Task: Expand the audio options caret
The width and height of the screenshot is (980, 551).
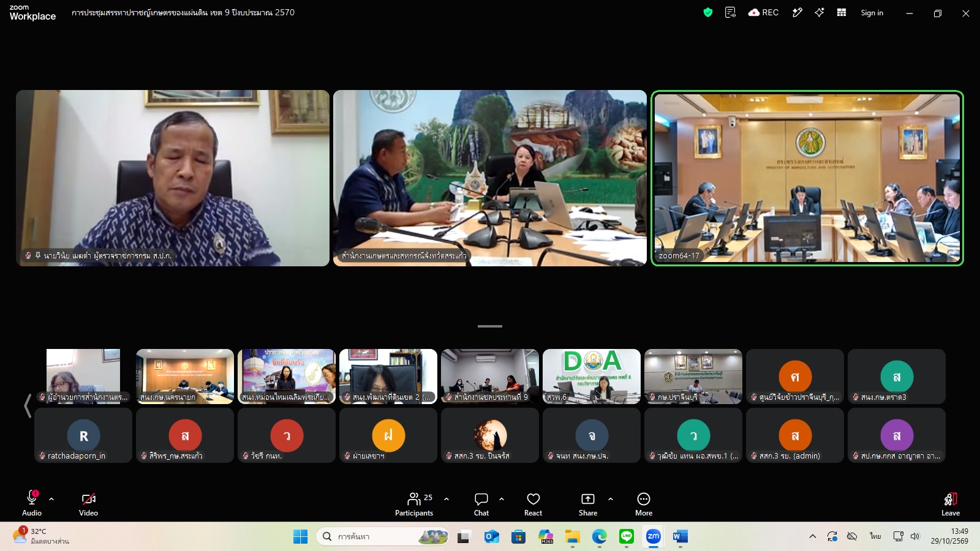Action: (x=51, y=499)
